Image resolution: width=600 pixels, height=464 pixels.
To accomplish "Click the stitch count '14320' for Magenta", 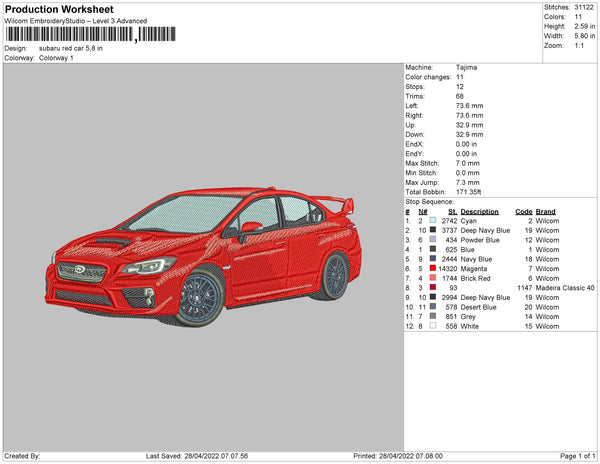I will [x=447, y=269].
